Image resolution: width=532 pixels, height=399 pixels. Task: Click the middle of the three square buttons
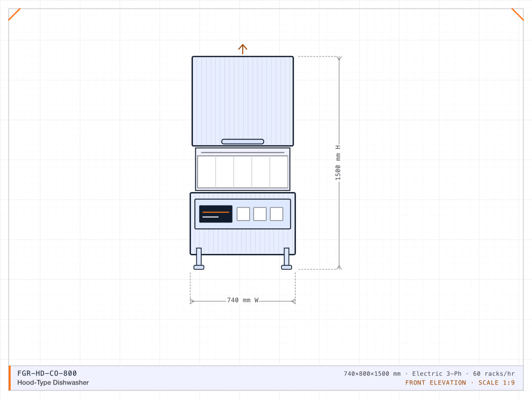pos(260,214)
